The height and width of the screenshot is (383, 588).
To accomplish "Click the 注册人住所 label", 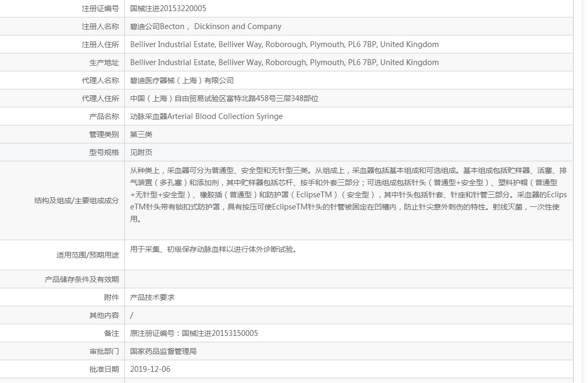I will [x=100, y=44].
